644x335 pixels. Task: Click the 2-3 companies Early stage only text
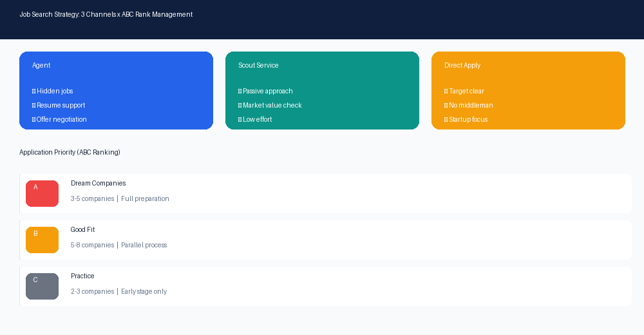click(118, 292)
